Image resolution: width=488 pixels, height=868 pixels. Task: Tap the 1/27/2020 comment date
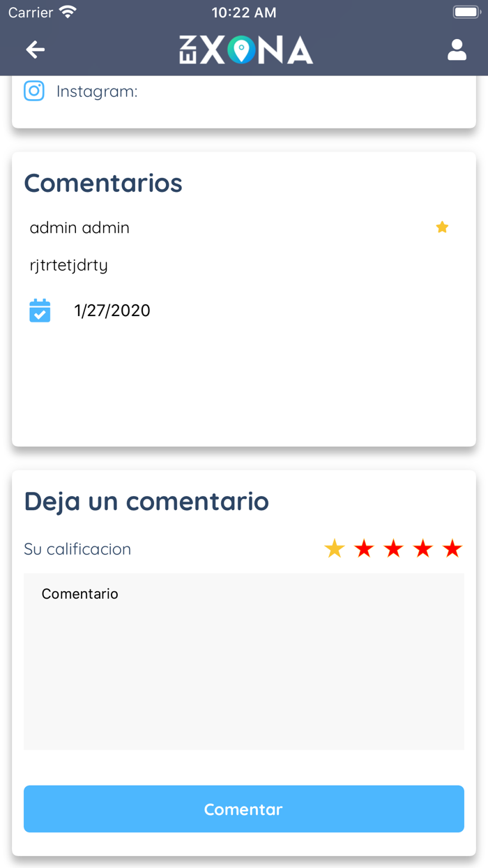pyautogui.click(x=112, y=310)
